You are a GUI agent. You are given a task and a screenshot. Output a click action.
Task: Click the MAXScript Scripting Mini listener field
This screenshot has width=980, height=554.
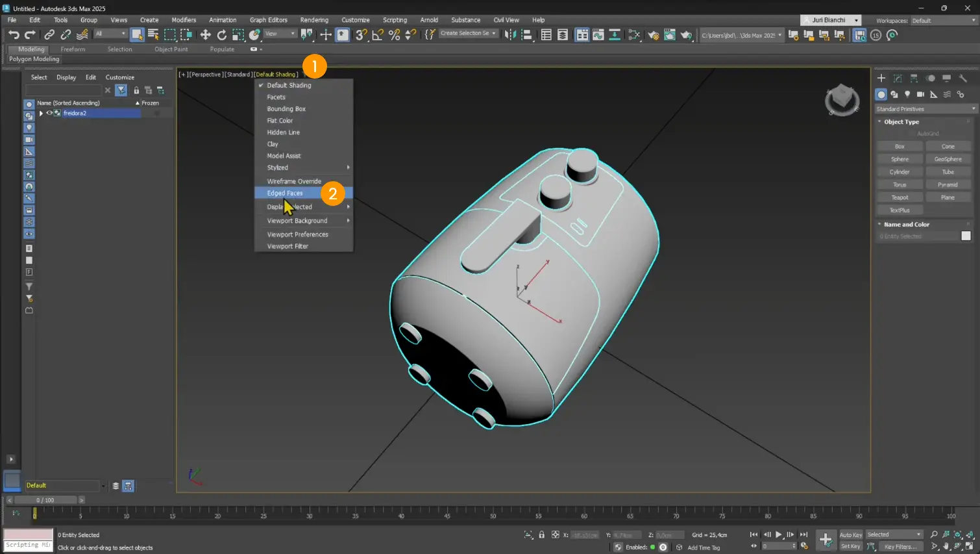click(x=28, y=546)
